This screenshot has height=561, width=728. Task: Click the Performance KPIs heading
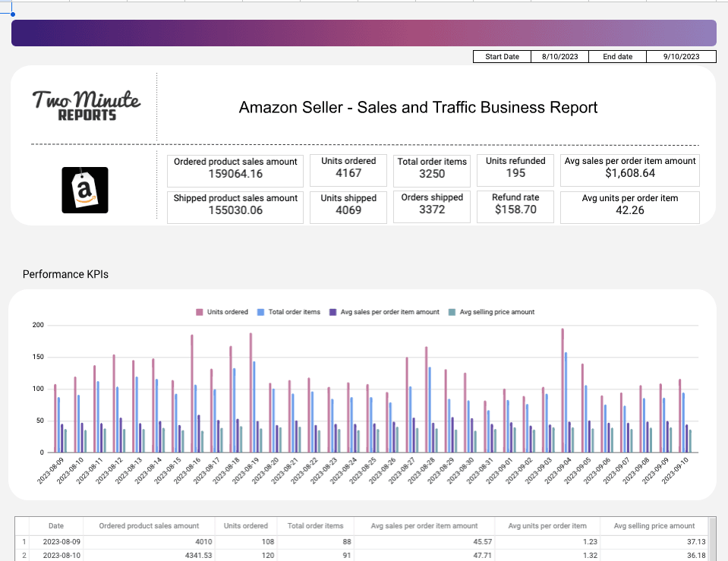click(65, 275)
